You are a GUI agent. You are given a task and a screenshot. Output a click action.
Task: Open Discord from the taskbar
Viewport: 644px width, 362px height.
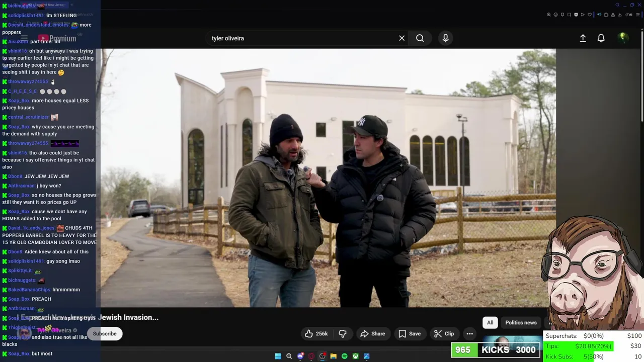tap(300, 356)
